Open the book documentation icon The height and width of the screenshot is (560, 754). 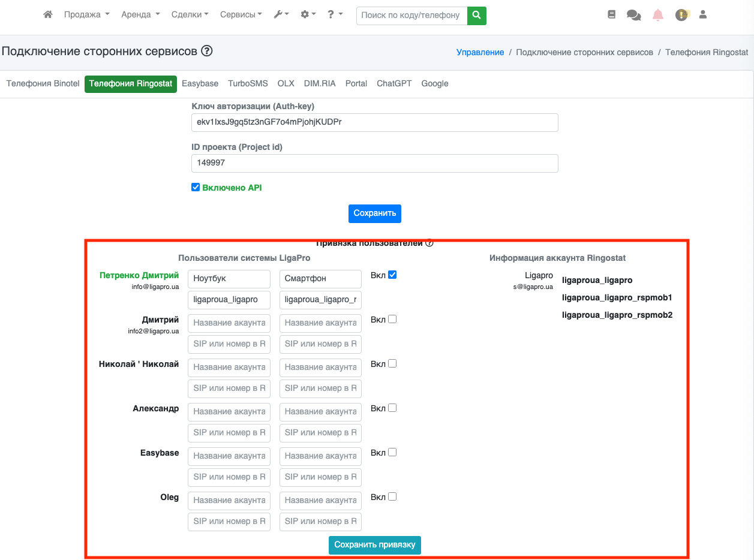[612, 14]
